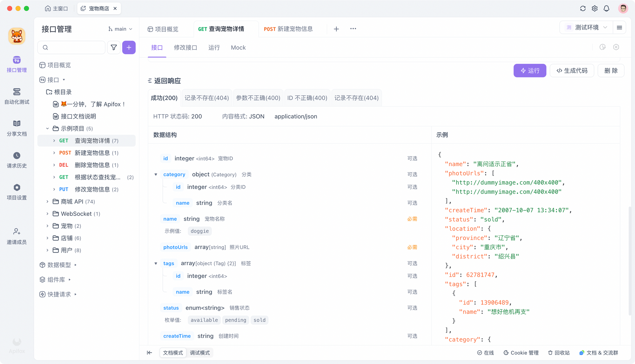Click the 运行 purple button

530,70
